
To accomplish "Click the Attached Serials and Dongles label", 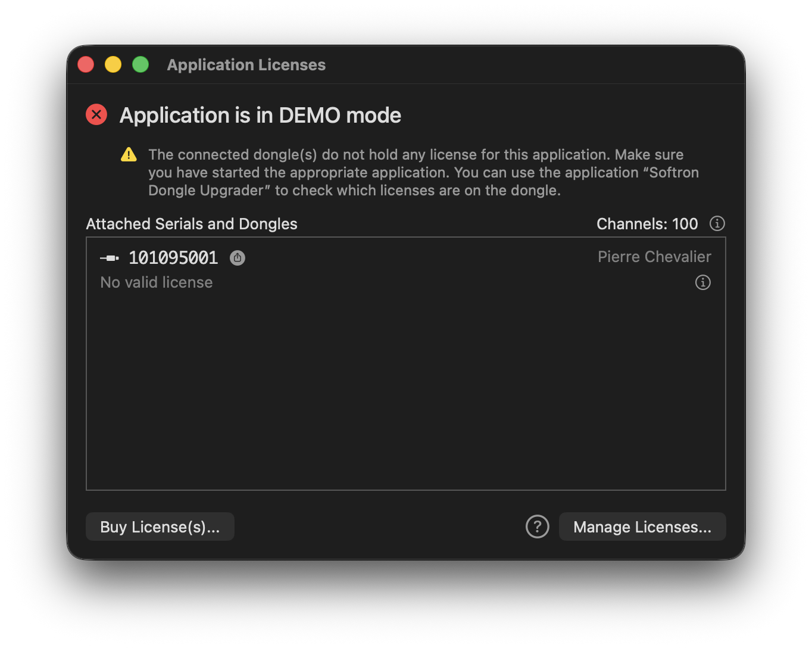I will tap(192, 224).
